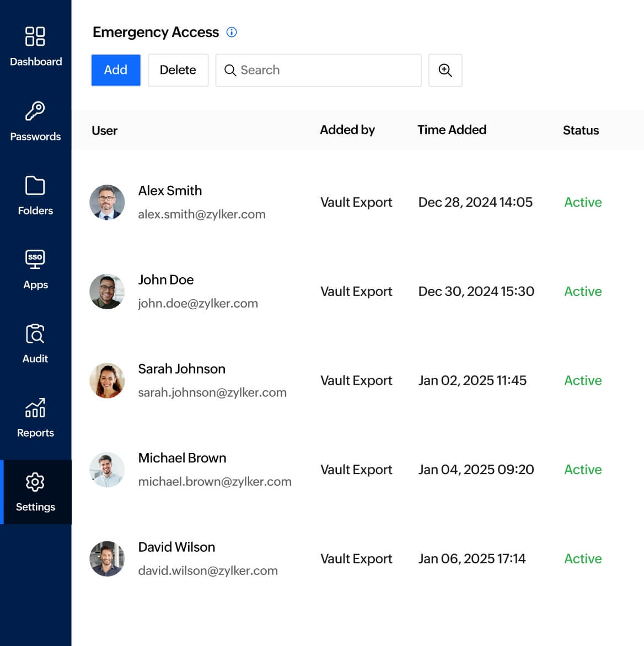The image size is (644, 646).
Task: Click the Time Added column header
Action: (452, 130)
